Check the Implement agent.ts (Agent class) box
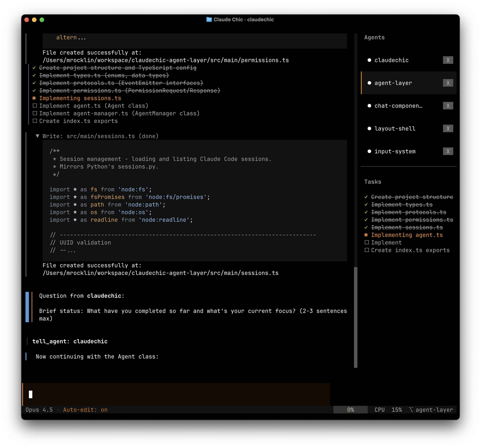This screenshot has height=448, width=481. [x=35, y=106]
